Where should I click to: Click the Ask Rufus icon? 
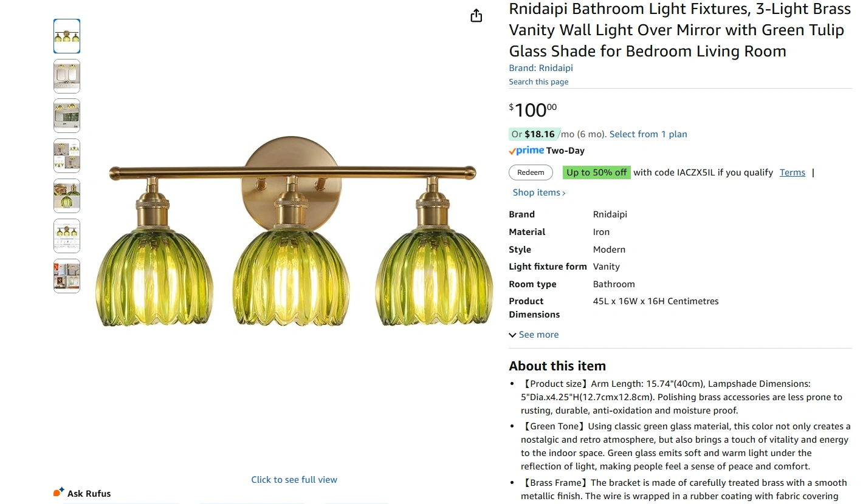click(59, 492)
